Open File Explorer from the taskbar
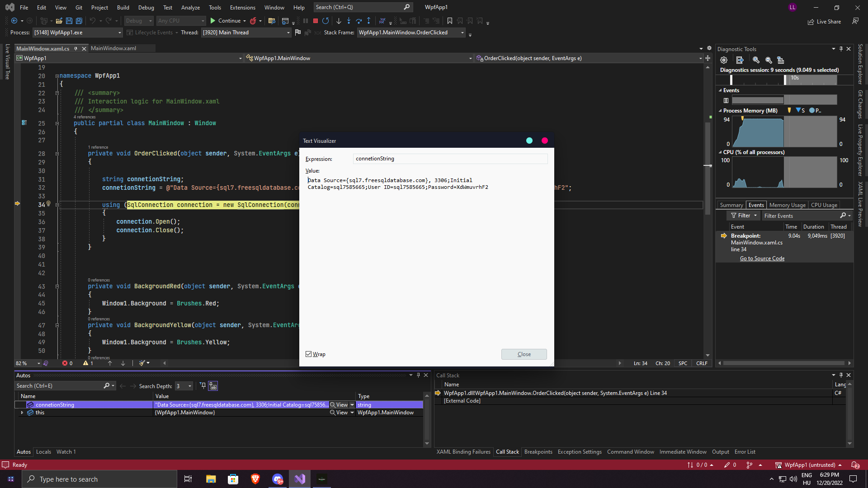 (x=211, y=479)
